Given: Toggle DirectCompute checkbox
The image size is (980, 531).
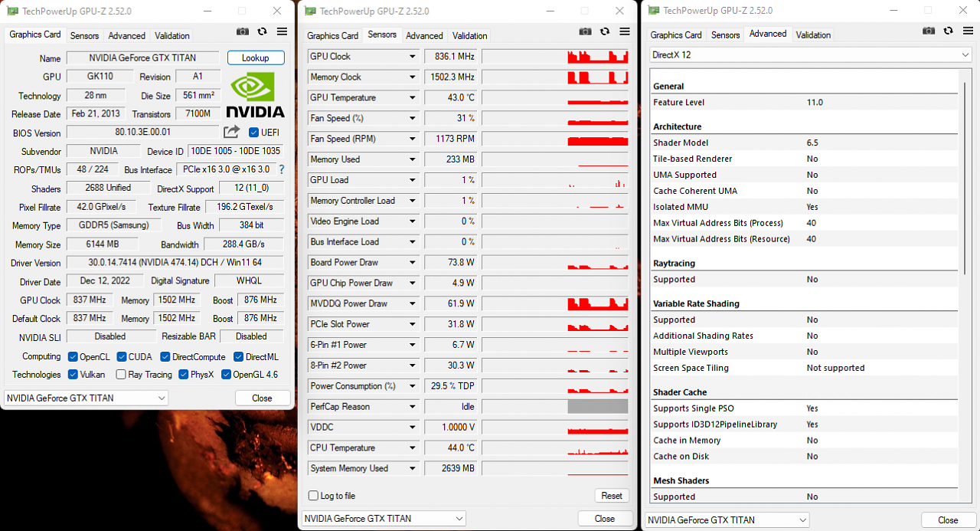Looking at the screenshot, I should point(165,356).
